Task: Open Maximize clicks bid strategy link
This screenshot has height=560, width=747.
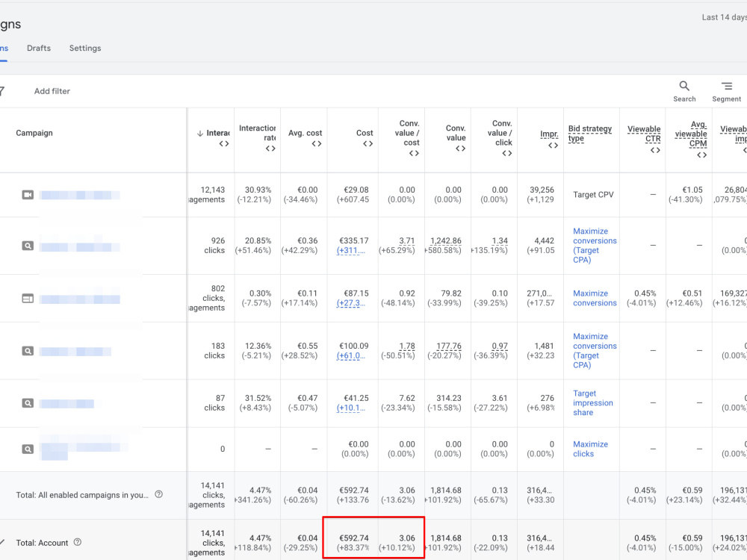Action: (x=590, y=449)
